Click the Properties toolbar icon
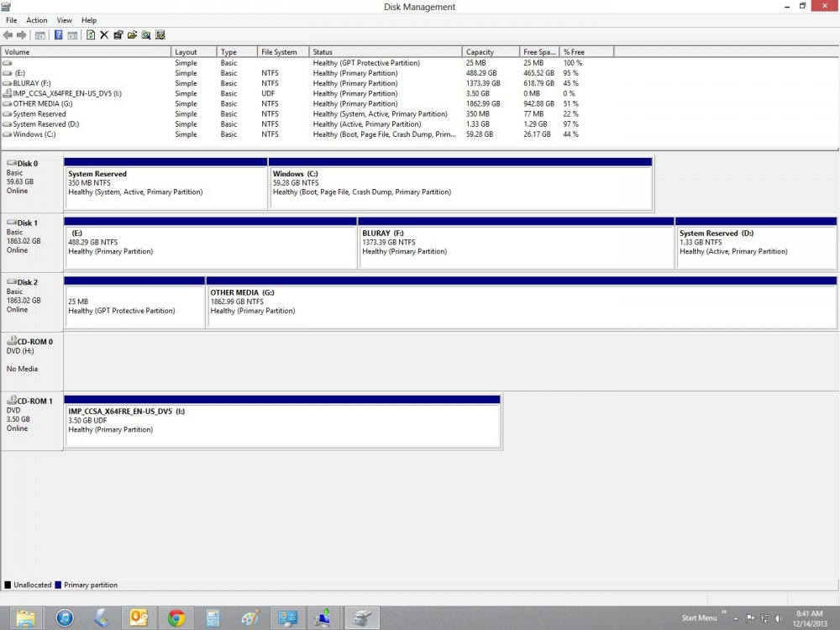 coord(118,34)
